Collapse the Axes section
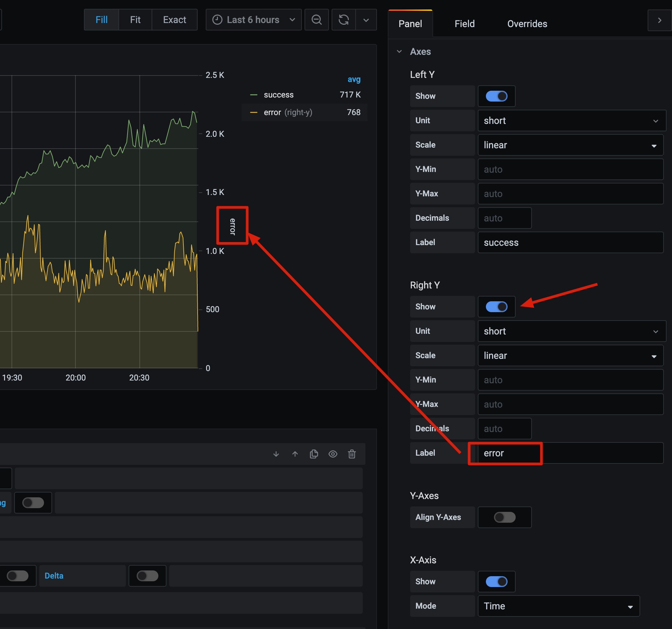The width and height of the screenshot is (672, 629). tap(400, 51)
